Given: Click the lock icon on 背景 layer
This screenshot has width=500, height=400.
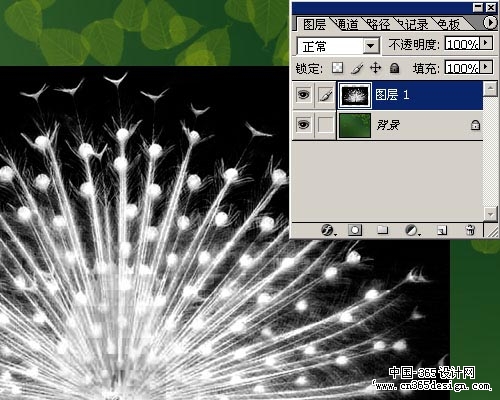Looking at the screenshot, I should pos(475,125).
